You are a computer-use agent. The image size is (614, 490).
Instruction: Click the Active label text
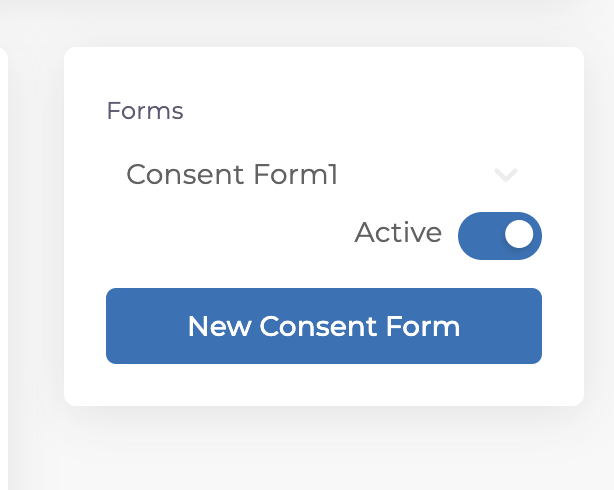click(398, 233)
